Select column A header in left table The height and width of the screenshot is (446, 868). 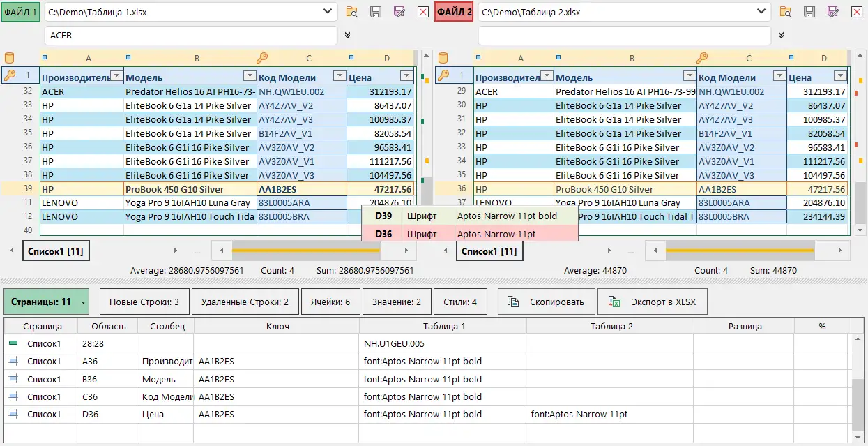tap(89, 59)
